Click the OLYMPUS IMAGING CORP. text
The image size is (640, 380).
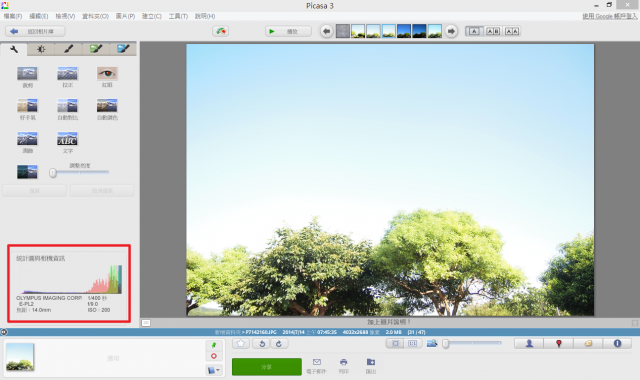click(49, 298)
